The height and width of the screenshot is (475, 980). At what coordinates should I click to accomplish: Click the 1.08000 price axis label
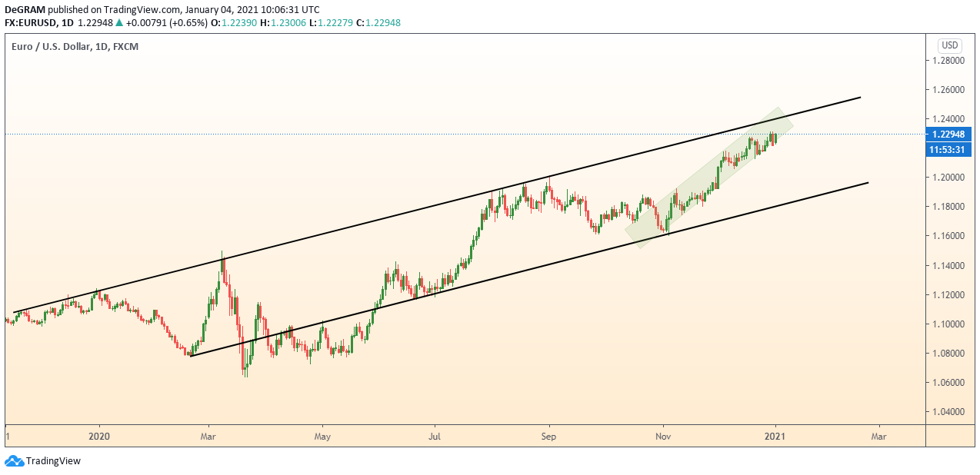948,354
